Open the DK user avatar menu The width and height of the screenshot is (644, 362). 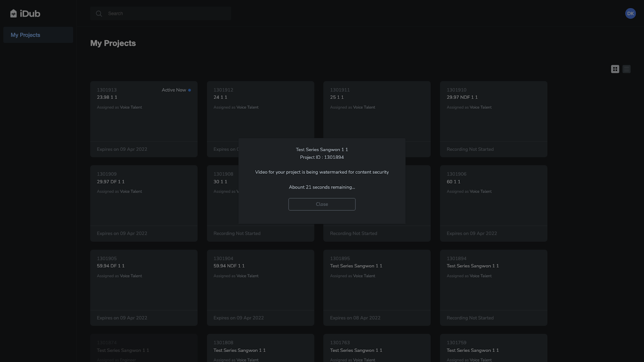click(x=630, y=13)
